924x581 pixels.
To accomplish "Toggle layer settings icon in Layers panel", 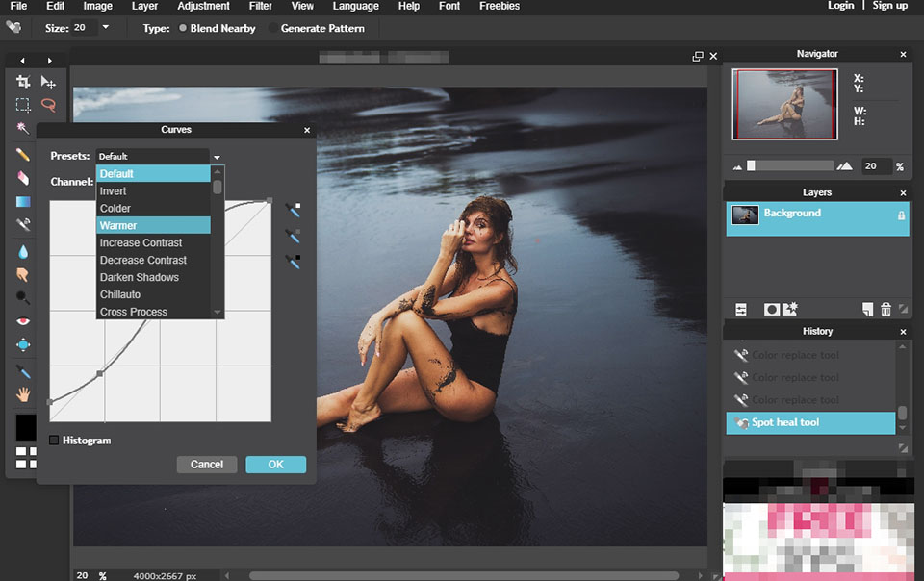I will (x=741, y=309).
